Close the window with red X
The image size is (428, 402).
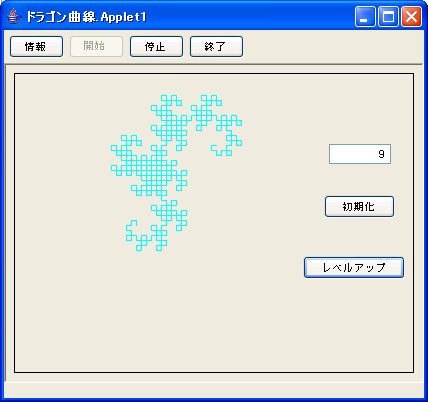411,17
